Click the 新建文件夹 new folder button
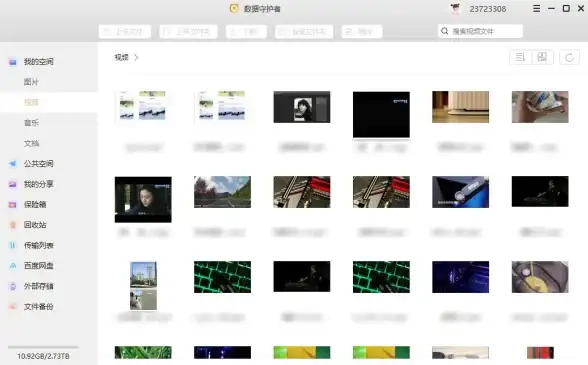The height and width of the screenshot is (365, 588). point(304,32)
